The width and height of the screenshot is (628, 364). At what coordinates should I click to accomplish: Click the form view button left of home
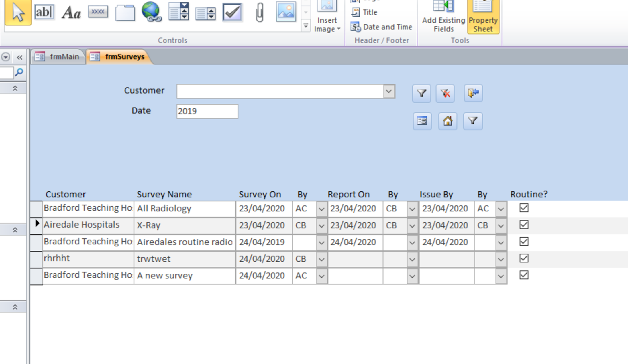422,121
